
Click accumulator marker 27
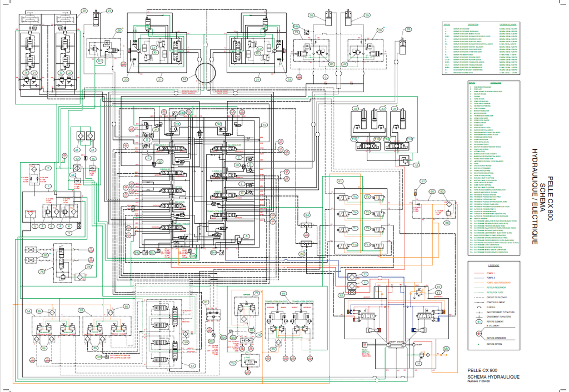click(x=109, y=11)
